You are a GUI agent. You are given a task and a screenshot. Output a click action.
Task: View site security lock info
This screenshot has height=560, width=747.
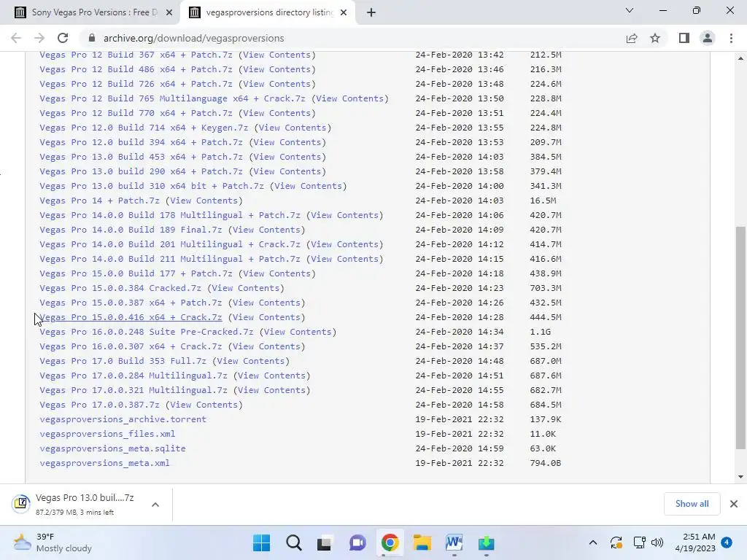(x=93, y=38)
